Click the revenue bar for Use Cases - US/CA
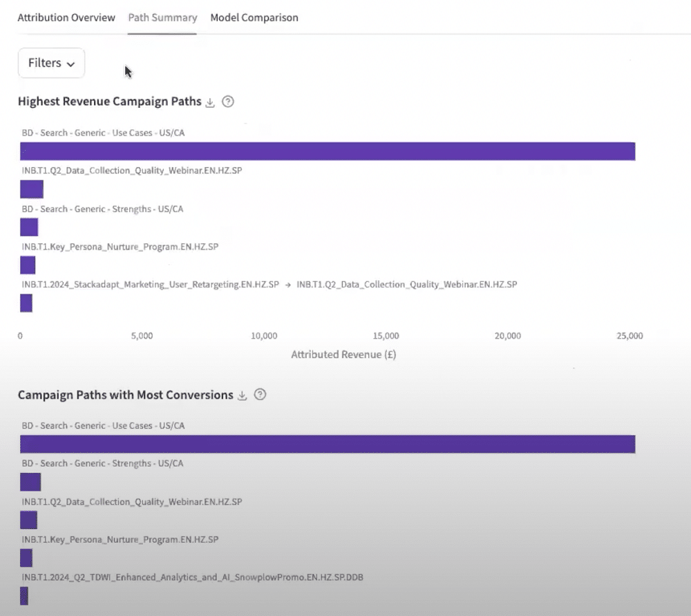 pyautogui.click(x=328, y=151)
